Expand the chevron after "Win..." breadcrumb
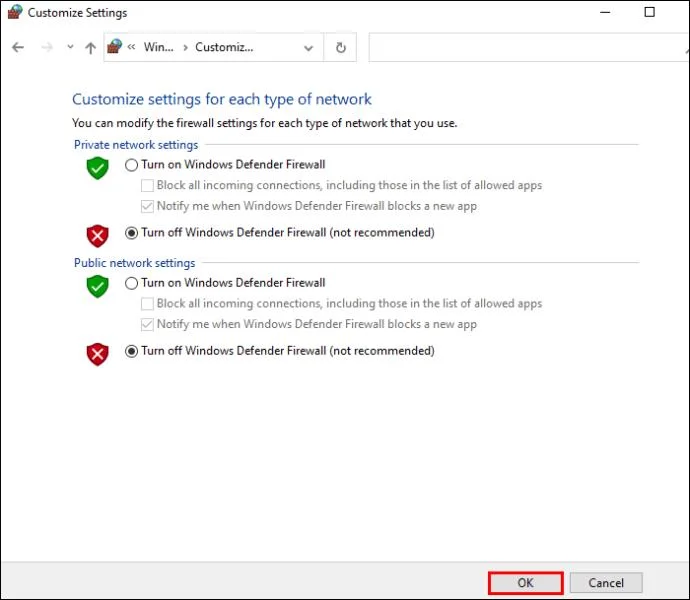690x600 pixels. (185, 47)
